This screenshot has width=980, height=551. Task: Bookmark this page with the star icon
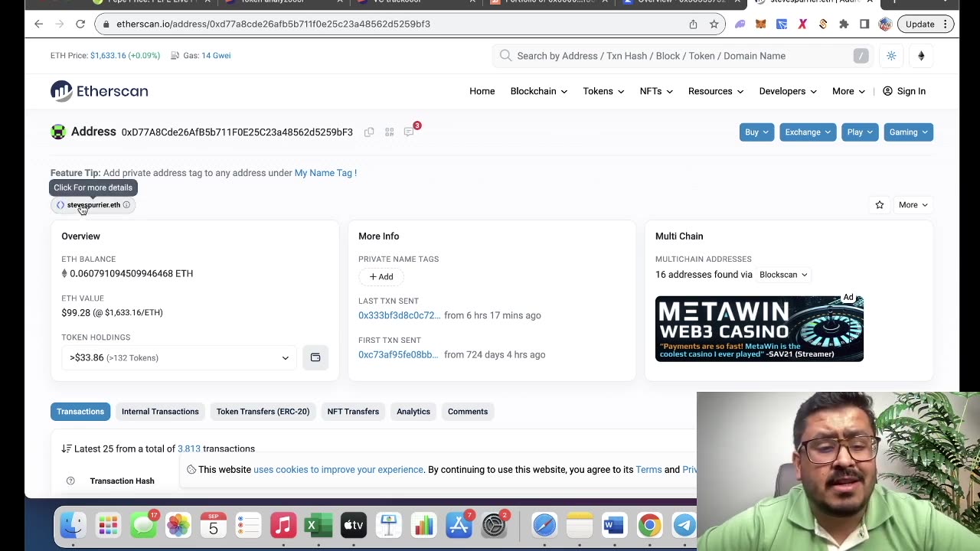pos(714,24)
